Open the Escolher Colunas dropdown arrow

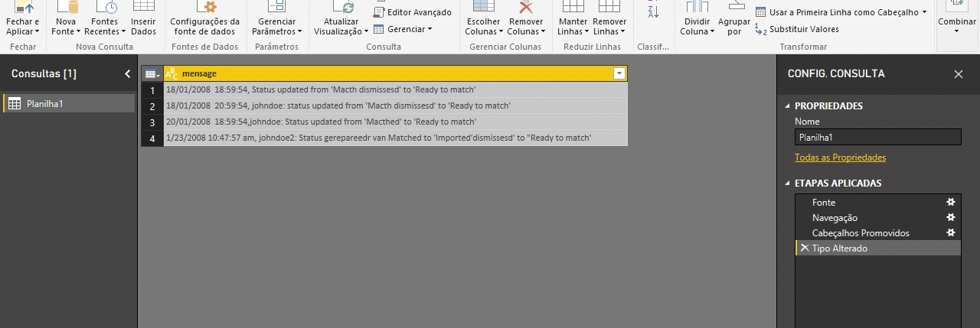click(501, 32)
